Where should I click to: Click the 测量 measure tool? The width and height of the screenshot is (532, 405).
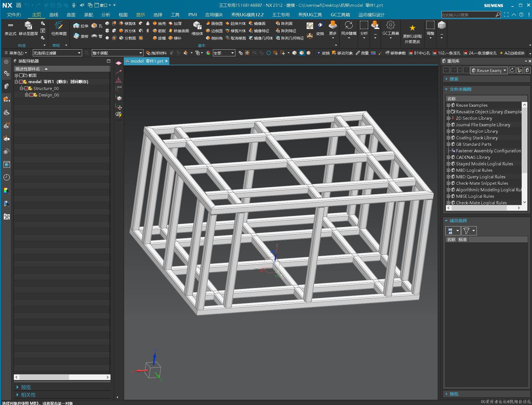pyautogui.click(x=362, y=53)
